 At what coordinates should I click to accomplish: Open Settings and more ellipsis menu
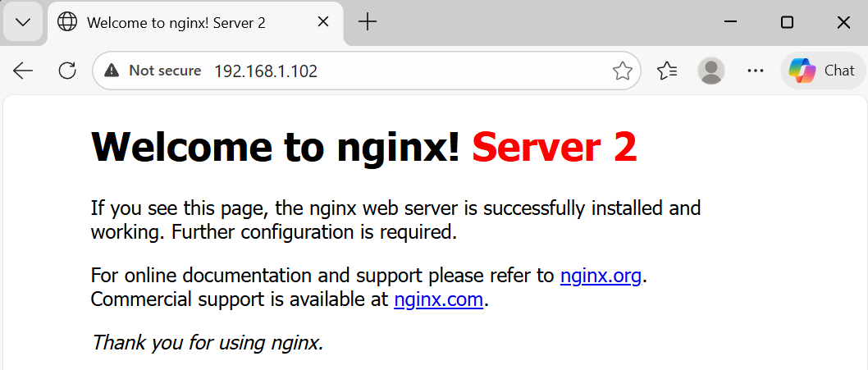click(756, 71)
